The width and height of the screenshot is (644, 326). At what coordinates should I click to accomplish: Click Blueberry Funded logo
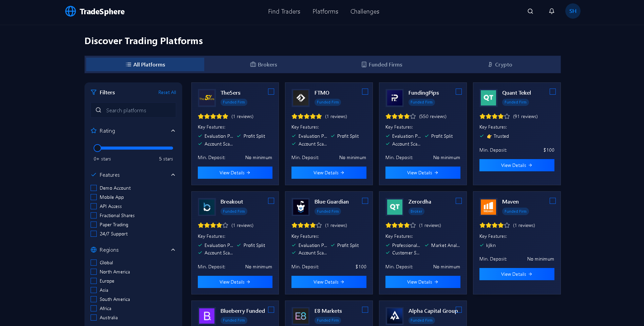point(207,316)
